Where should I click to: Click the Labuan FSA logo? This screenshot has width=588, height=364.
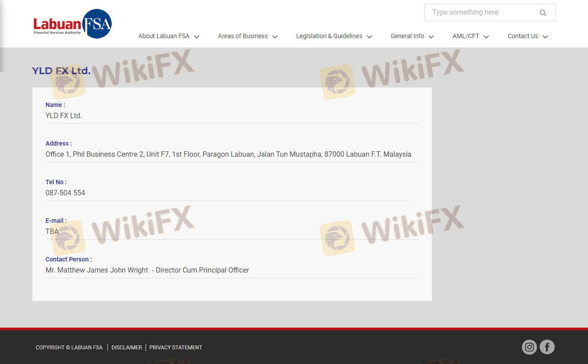tap(72, 24)
